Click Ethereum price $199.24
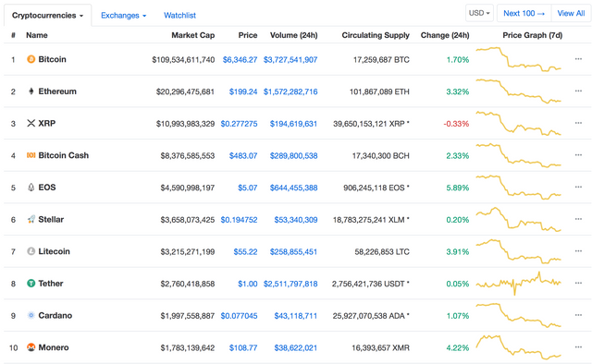The height and width of the screenshot is (364, 592). pos(243,91)
